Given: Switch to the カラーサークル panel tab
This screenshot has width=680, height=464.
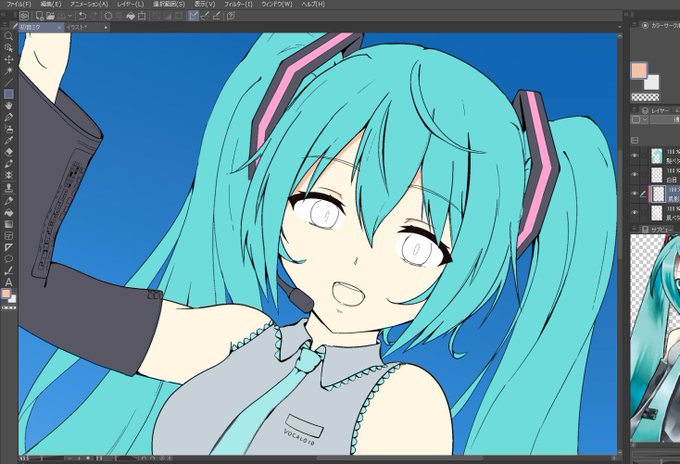Looking at the screenshot, I should click(660, 26).
